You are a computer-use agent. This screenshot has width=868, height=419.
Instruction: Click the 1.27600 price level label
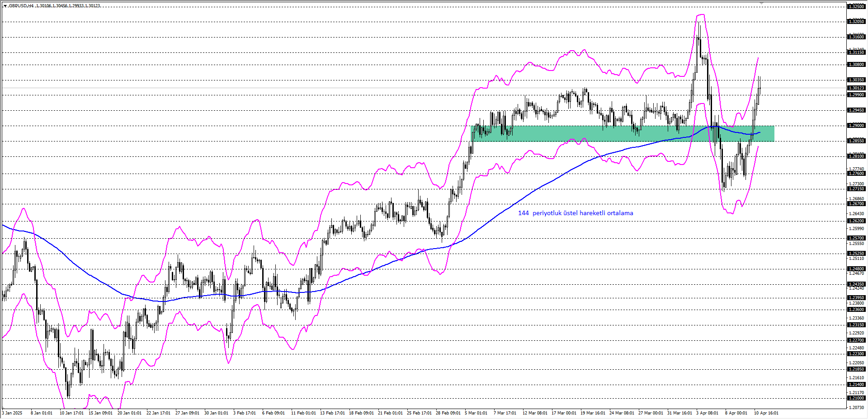(x=856, y=174)
